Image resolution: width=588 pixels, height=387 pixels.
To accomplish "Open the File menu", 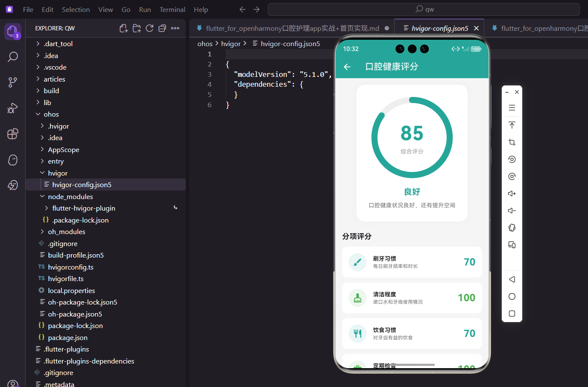I will (x=28, y=9).
